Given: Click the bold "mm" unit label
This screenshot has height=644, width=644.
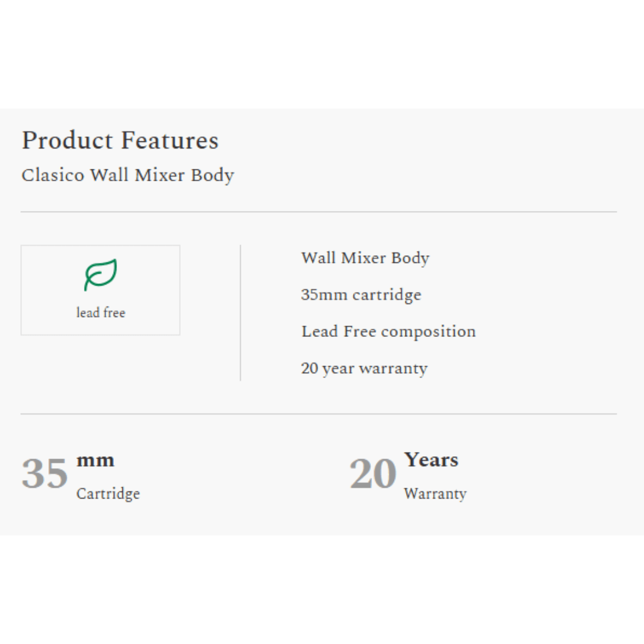Looking at the screenshot, I should 95,460.
